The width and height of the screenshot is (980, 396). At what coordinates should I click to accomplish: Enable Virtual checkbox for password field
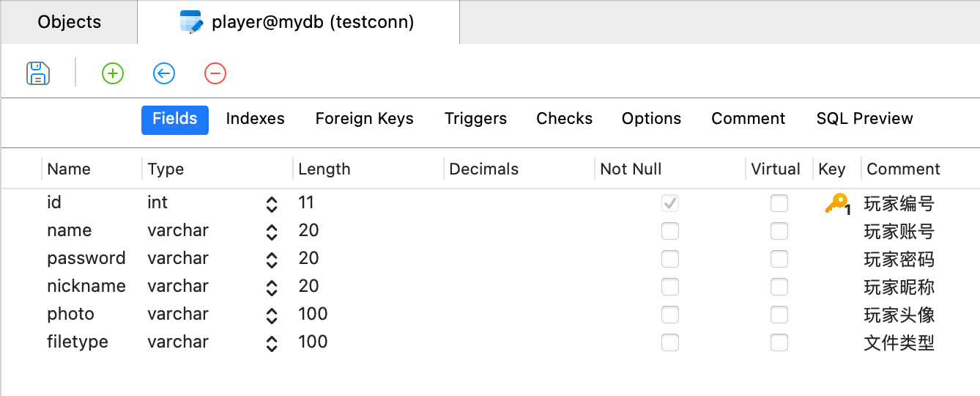point(779,260)
